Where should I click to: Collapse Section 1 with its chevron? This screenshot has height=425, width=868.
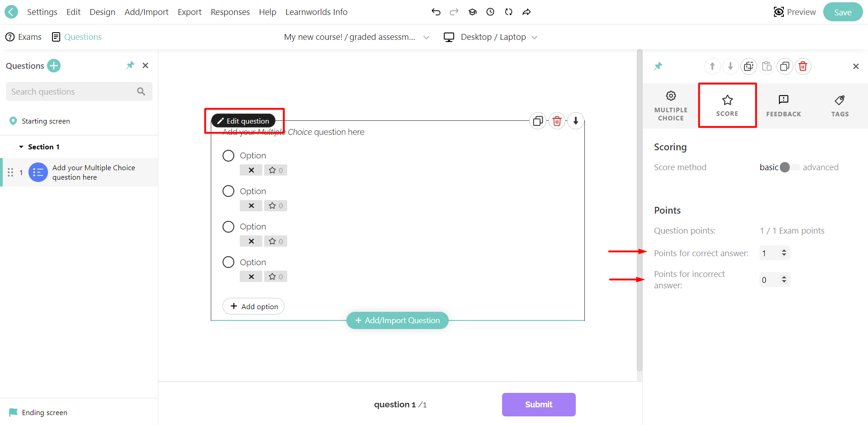21,146
